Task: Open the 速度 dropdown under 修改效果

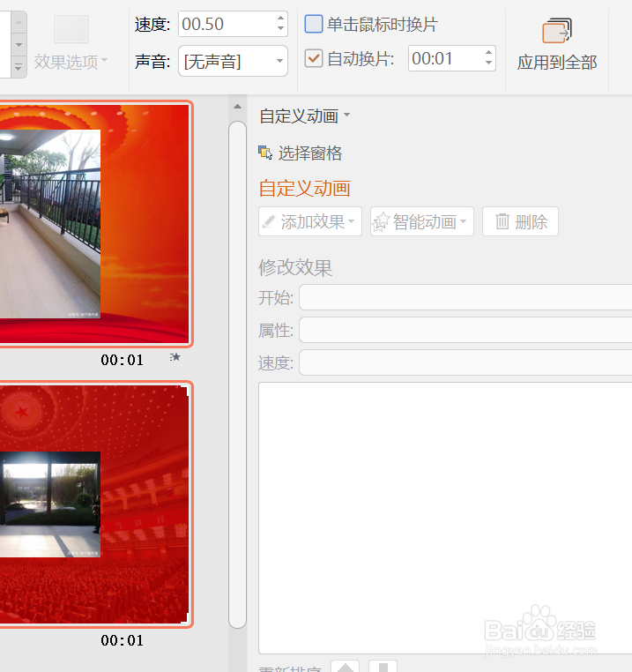Action: (x=465, y=362)
